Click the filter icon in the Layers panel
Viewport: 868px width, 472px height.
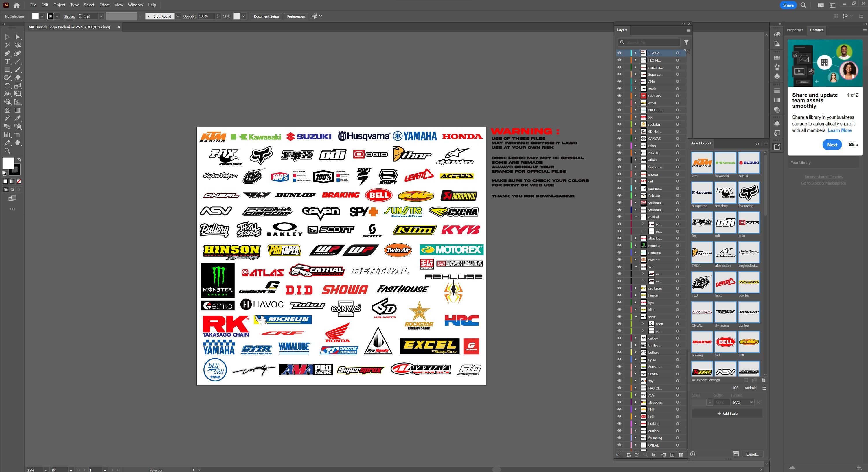click(686, 43)
